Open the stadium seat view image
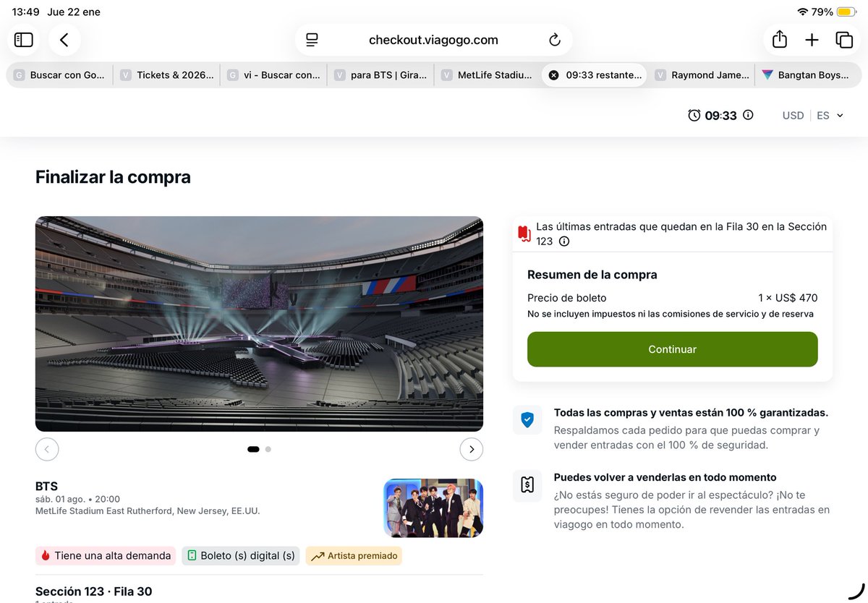868x603 pixels. pos(259,324)
